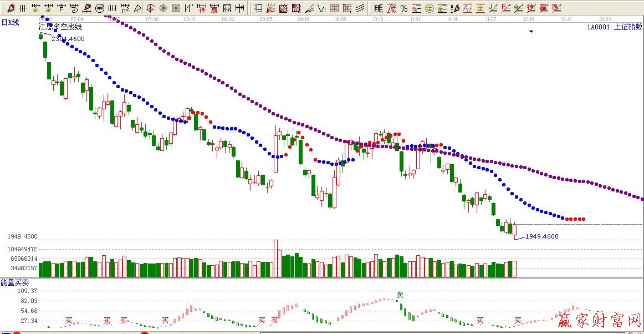Screen dimensions: 644x334
Task: Click the 日K线 period label
Action: tap(10, 22)
